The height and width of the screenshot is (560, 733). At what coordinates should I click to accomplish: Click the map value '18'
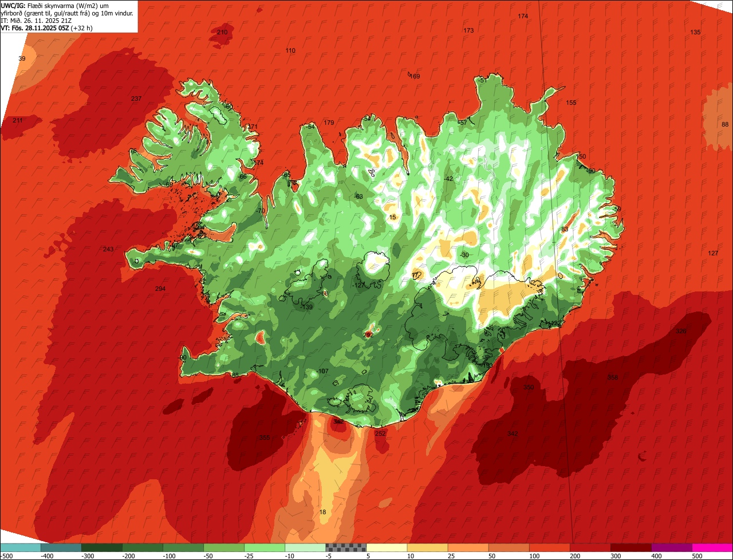tap(322, 512)
